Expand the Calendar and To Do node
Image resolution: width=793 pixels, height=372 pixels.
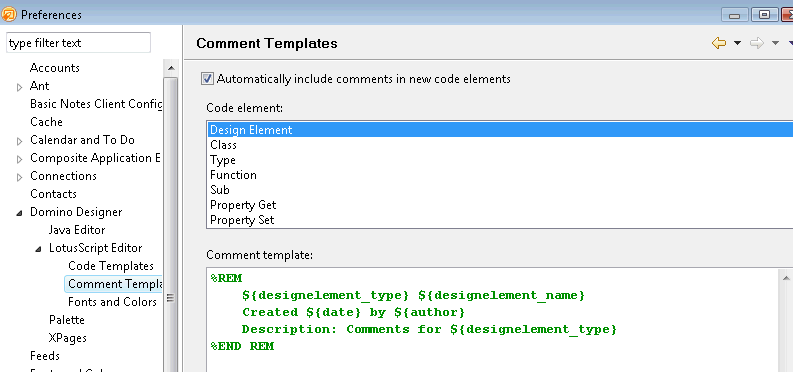pos(20,141)
